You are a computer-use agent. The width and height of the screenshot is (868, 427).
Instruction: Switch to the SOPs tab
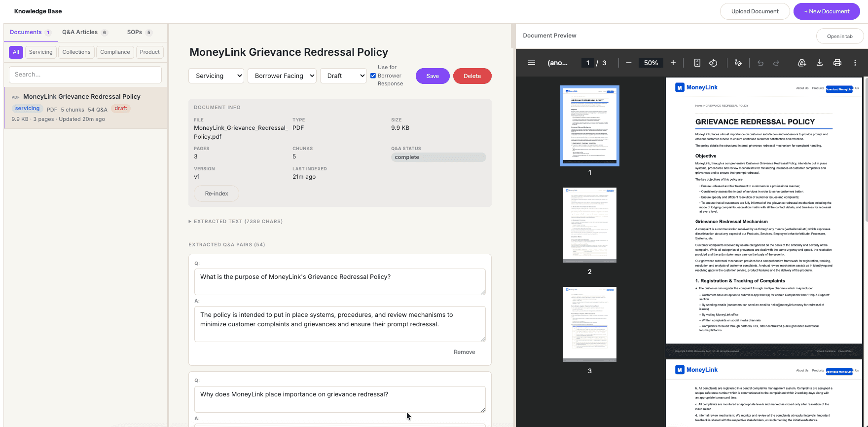coord(140,32)
